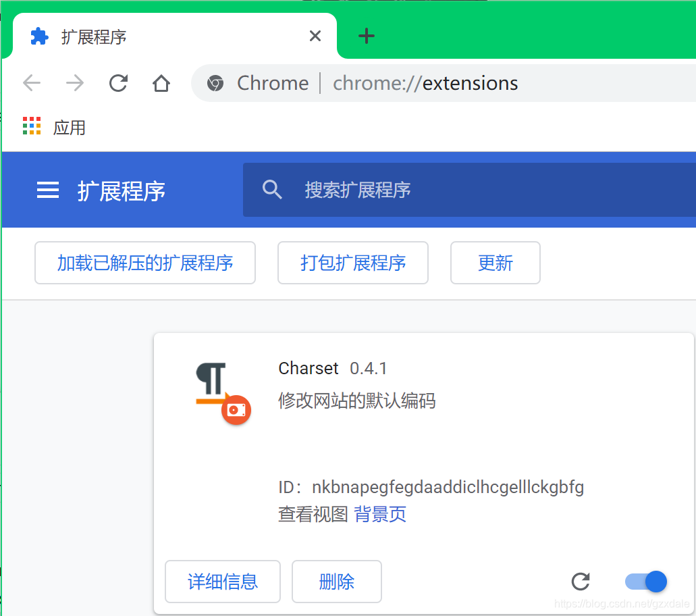Viewport: 696px width, 616px height.
Task: Click the 查看视图 label
Action: click(x=313, y=514)
